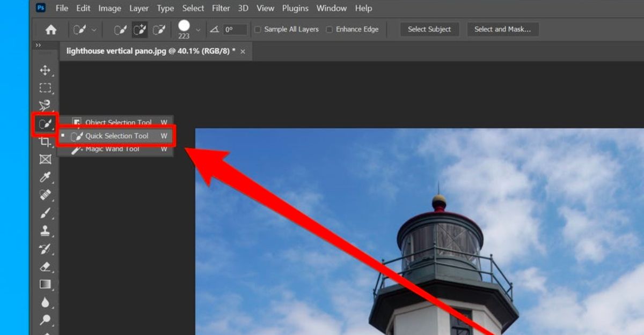Click the brush size preview showing 223
644x335 pixels.
184,29
